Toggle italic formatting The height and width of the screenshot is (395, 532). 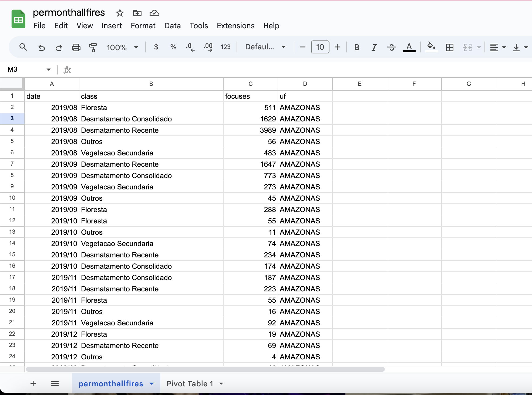coord(374,47)
